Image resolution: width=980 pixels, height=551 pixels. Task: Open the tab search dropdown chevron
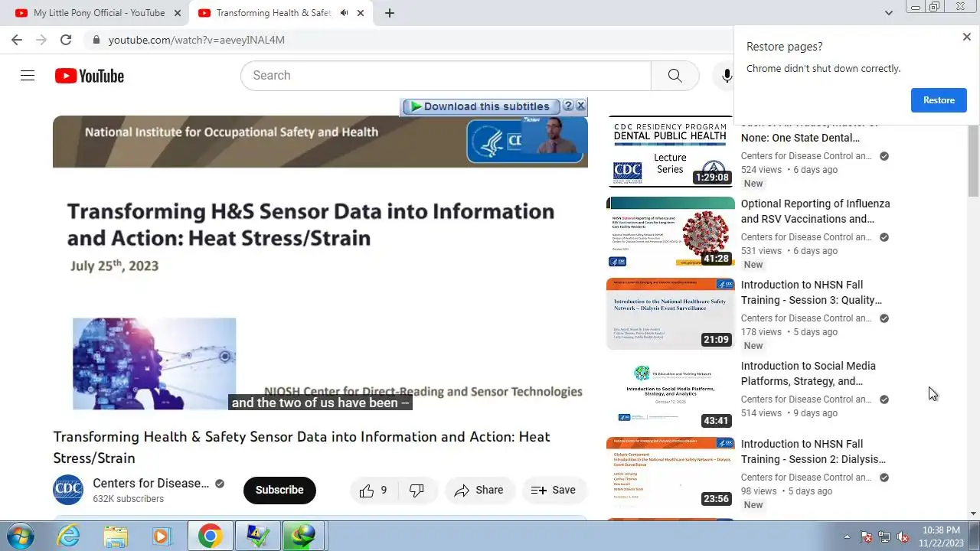(888, 13)
